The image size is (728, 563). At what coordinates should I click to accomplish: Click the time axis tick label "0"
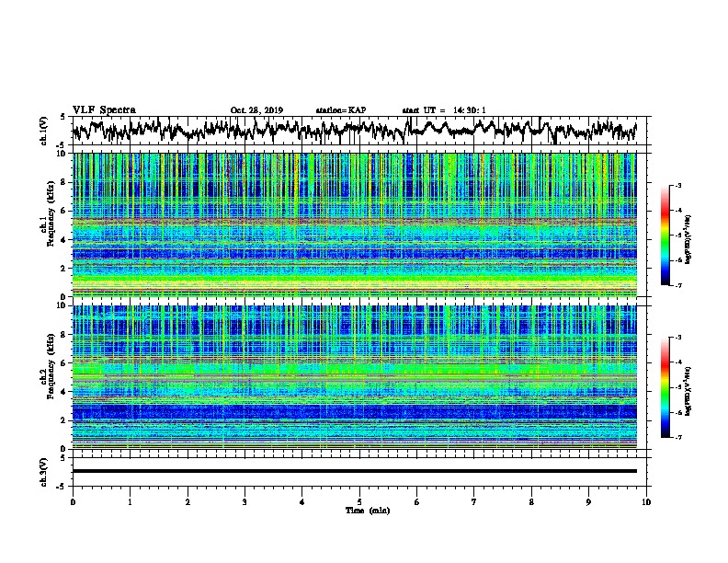coord(73,502)
